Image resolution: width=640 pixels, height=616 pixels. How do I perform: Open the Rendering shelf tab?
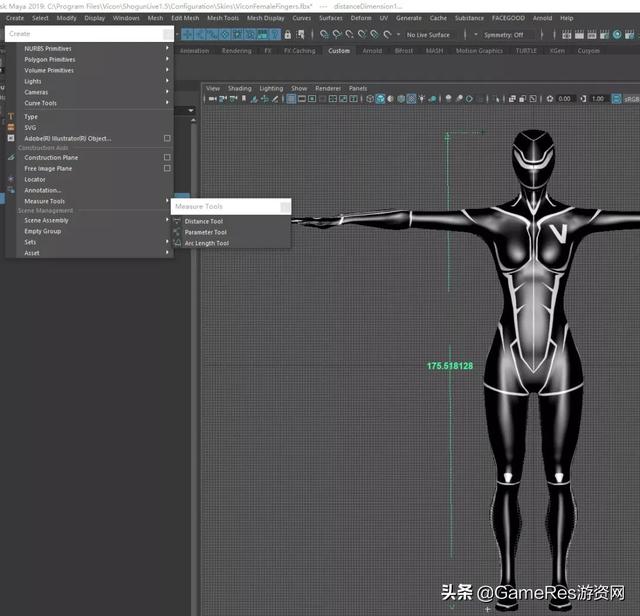coord(237,51)
